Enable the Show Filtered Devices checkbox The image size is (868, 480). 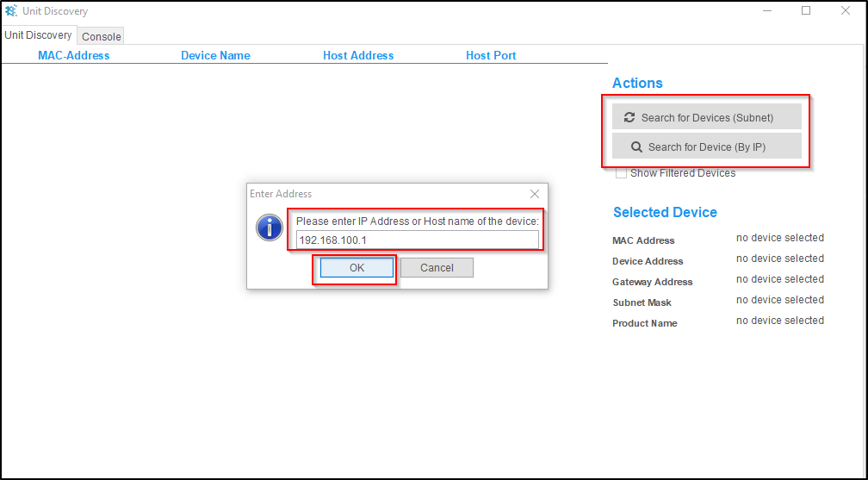pyautogui.click(x=621, y=173)
